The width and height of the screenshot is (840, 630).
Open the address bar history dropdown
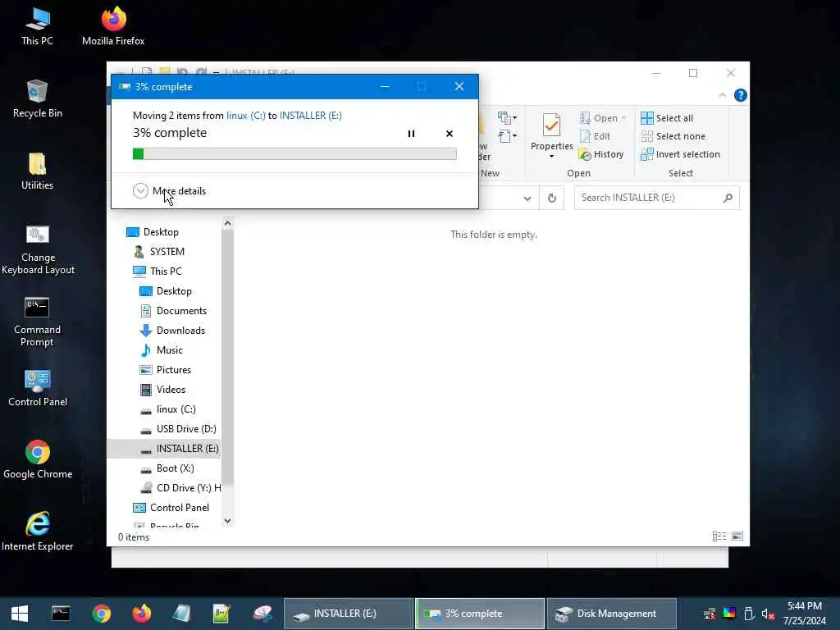click(527, 199)
